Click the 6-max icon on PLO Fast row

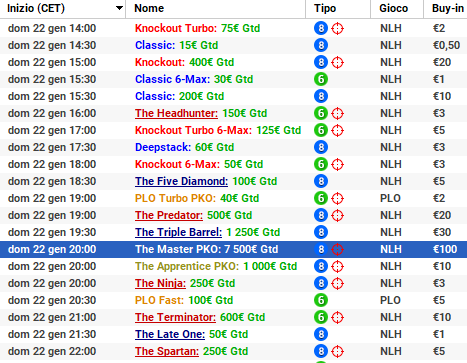tap(321, 300)
